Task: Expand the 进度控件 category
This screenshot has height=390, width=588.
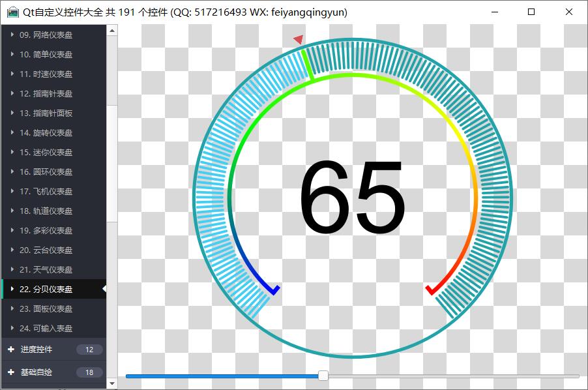Action: [37, 350]
